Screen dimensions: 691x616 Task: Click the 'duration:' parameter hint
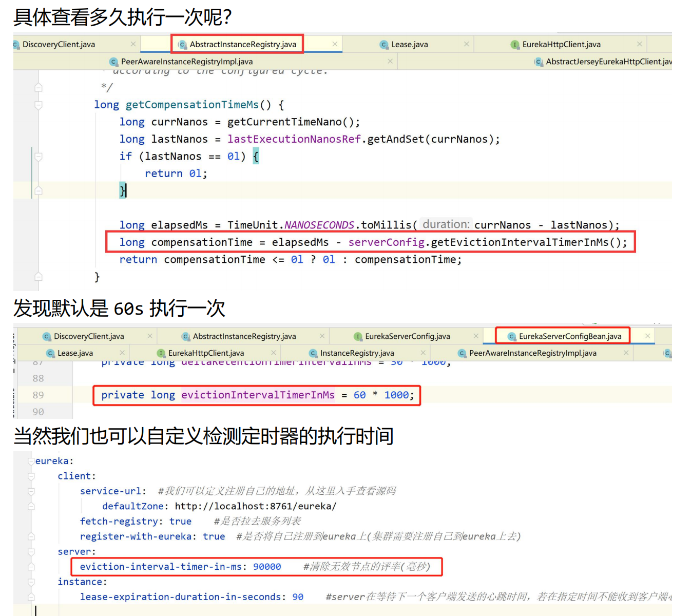point(446,224)
